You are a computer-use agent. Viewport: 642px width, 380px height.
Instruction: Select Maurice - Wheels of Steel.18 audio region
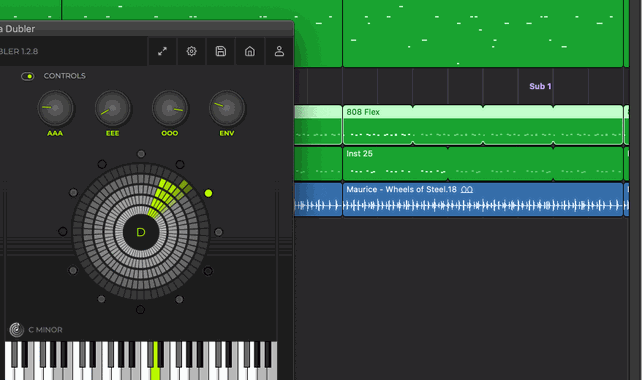tap(483, 199)
